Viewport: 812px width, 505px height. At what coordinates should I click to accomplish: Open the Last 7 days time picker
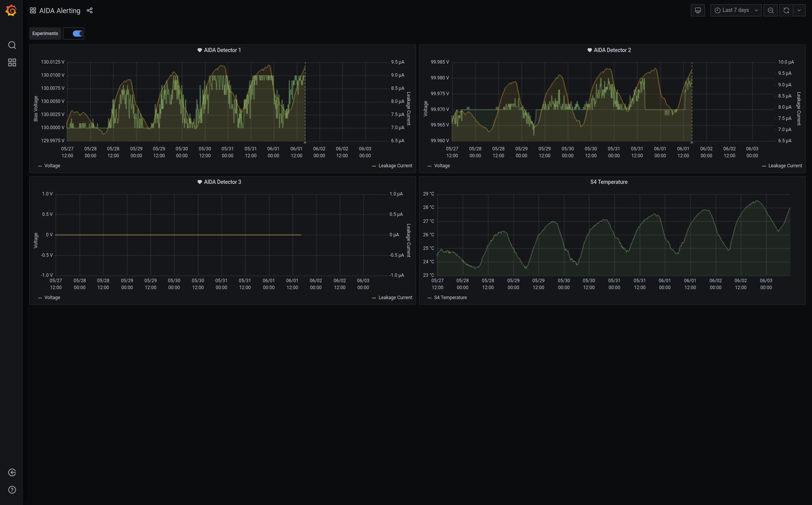click(736, 10)
